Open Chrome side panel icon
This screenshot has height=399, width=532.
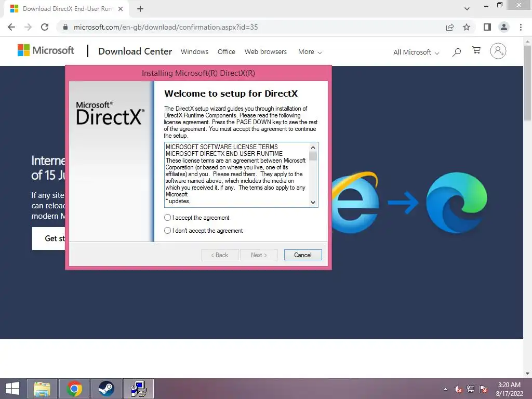487,27
